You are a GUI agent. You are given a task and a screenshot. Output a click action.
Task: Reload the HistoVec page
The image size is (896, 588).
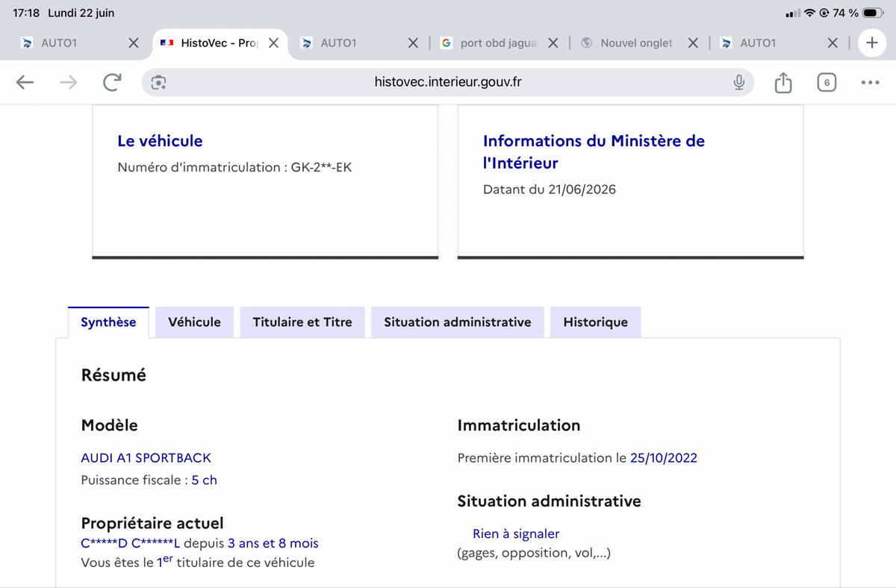(111, 83)
